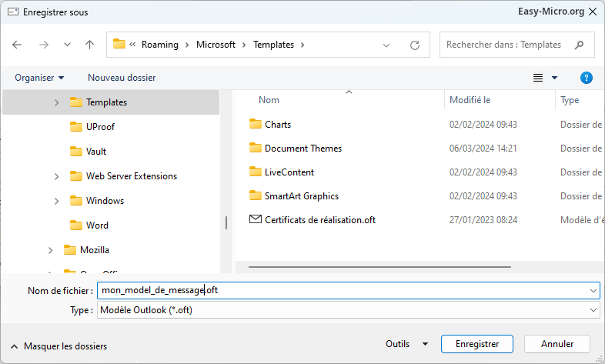Image resolution: width=605 pixels, height=364 pixels.
Task: Sort by the Modifié le column
Action: [x=470, y=100]
